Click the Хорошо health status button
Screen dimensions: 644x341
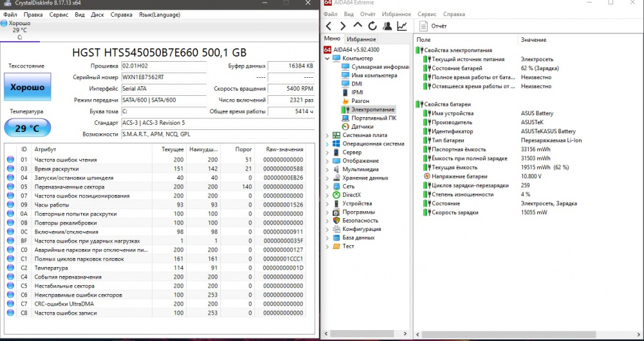tap(28, 87)
